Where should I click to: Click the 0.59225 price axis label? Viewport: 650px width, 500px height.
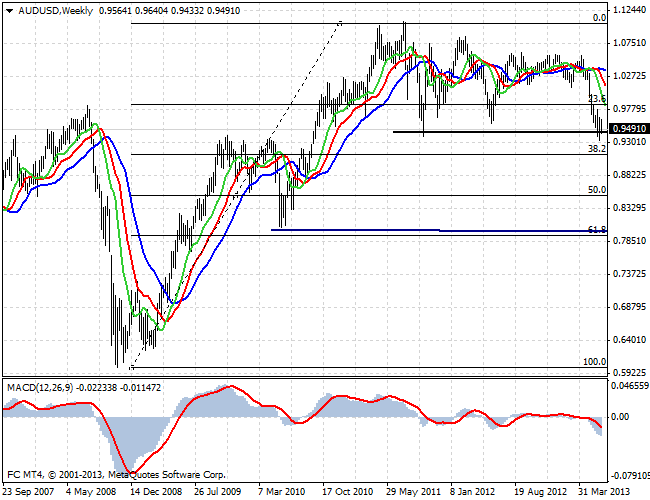pos(629,372)
